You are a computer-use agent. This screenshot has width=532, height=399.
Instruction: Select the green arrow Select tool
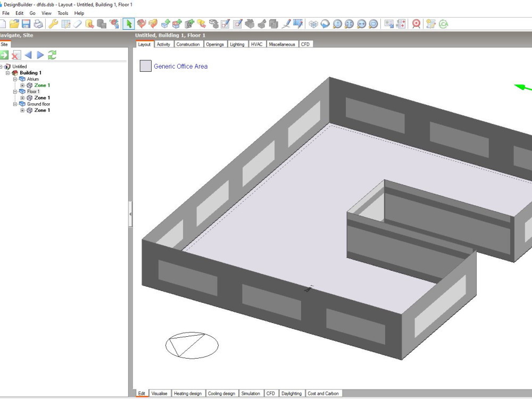coord(129,24)
